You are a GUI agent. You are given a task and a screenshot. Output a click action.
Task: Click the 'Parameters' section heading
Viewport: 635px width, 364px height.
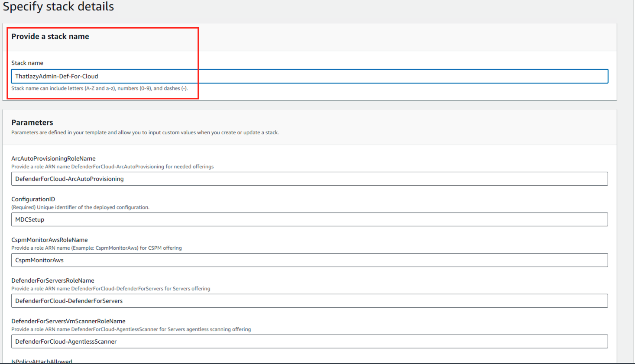32,122
